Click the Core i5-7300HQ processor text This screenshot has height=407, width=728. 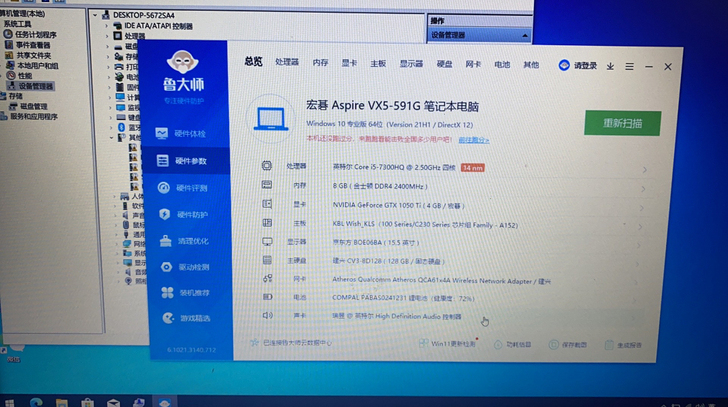pos(394,167)
